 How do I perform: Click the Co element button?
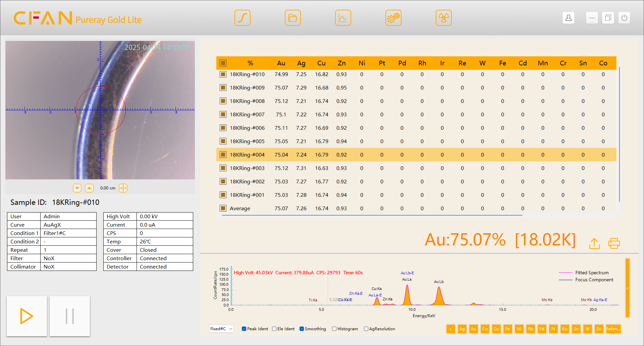[x=485, y=329]
